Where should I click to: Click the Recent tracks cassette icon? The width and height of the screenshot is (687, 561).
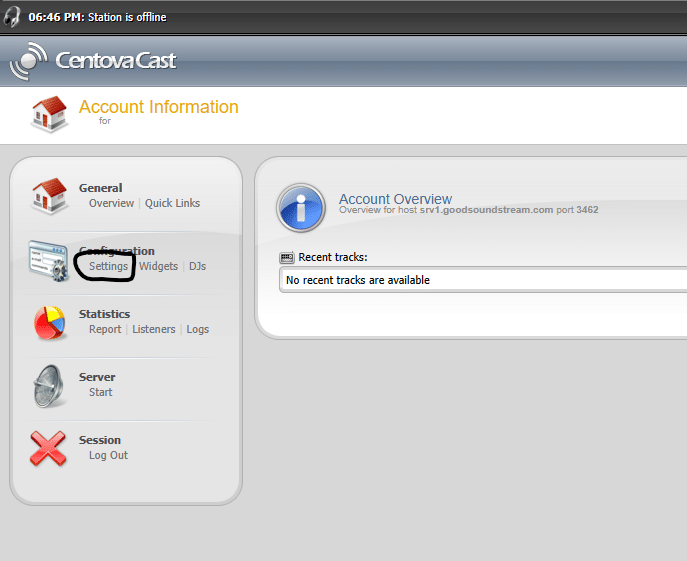click(x=287, y=257)
